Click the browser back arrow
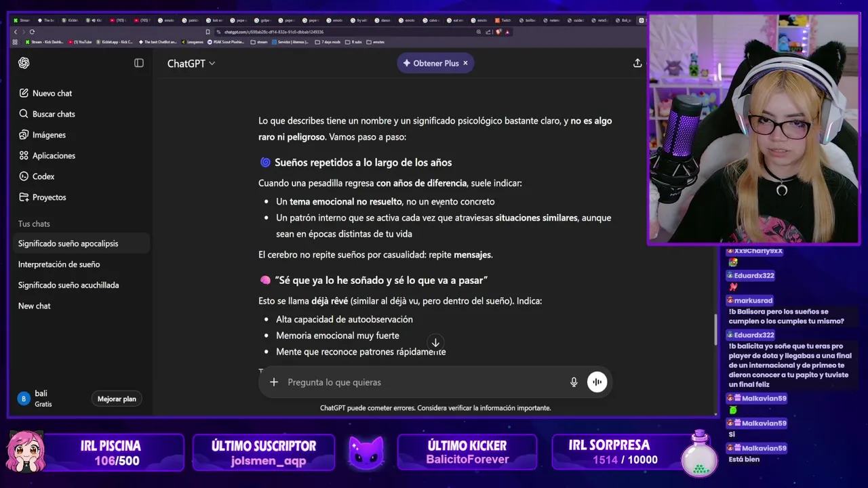The height and width of the screenshot is (488, 868). (16, 32)
